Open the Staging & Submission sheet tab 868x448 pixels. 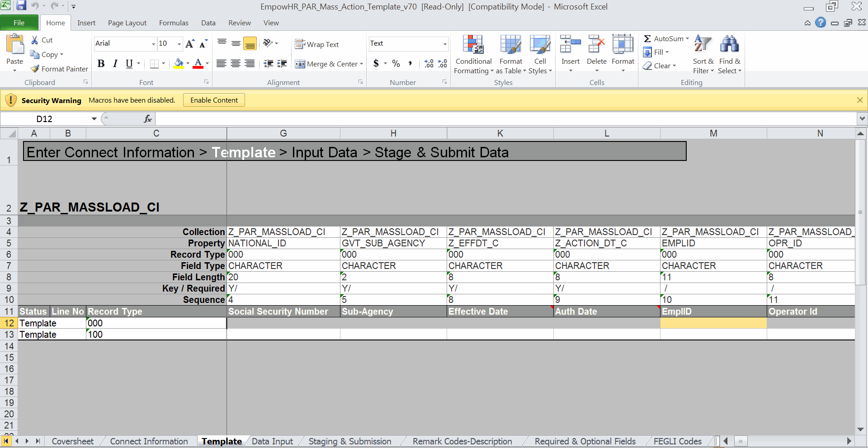[350, 441]
